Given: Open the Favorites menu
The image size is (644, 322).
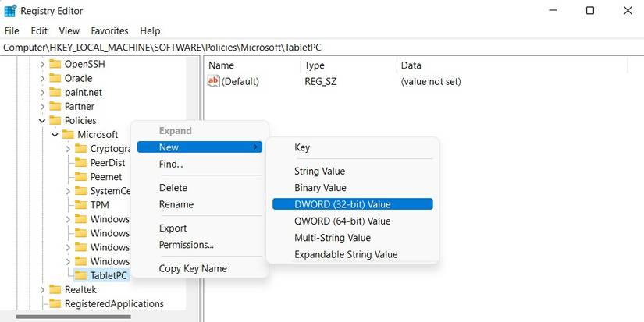Looking at the screenshot, I should pos(109,30).
